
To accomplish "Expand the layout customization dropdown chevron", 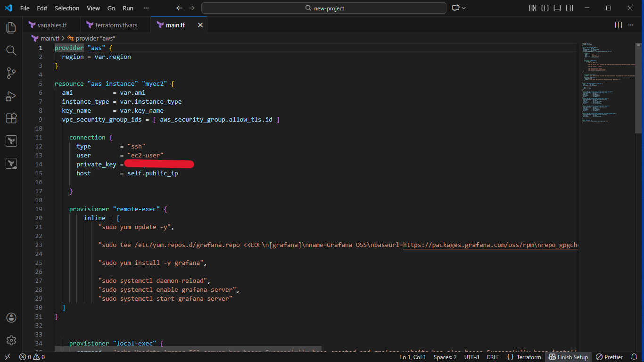I will coord(532,8).
